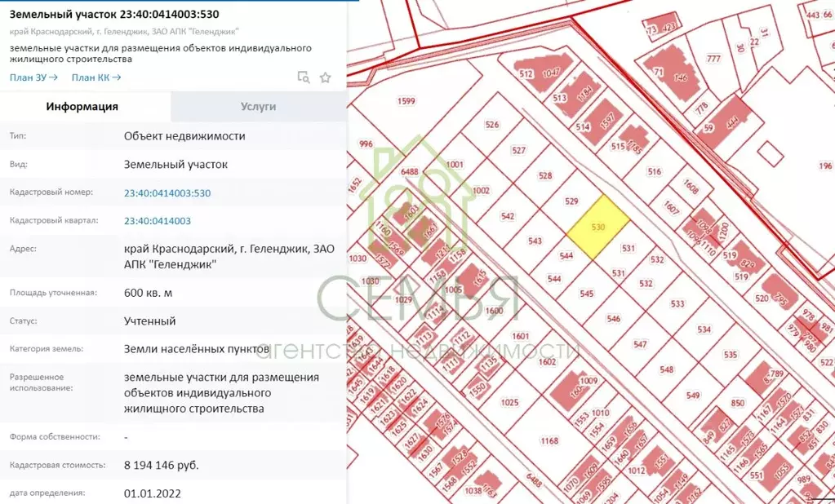The width and height of the screenshot is (835, 504).
Task: Click building 146 on parcel 71
Action: point(680,77)
